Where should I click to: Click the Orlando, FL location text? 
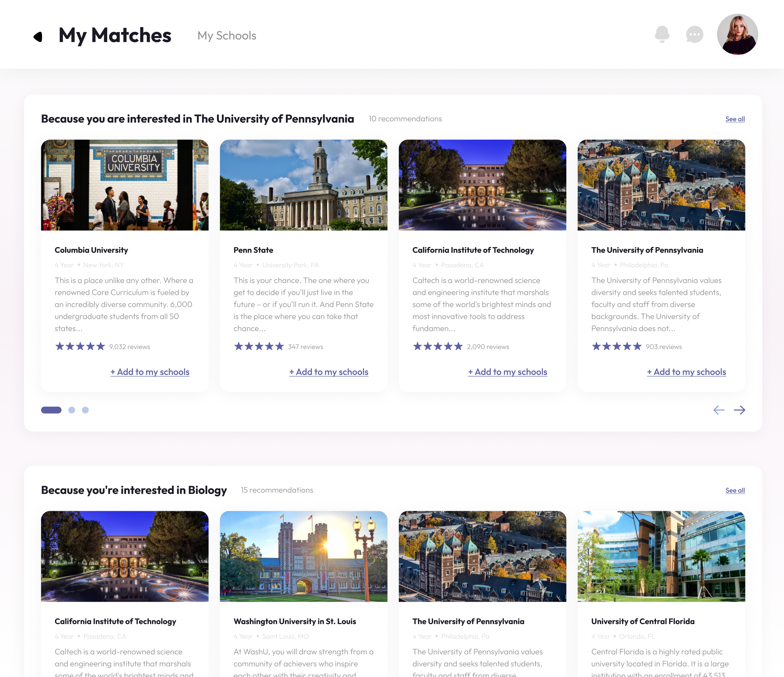point(637,636)
